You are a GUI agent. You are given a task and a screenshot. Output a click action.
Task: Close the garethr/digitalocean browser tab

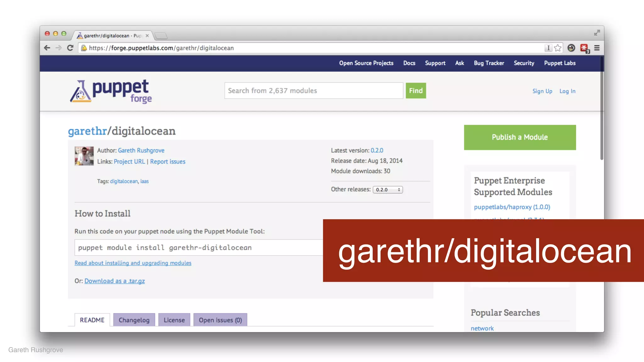pos(147,36)
